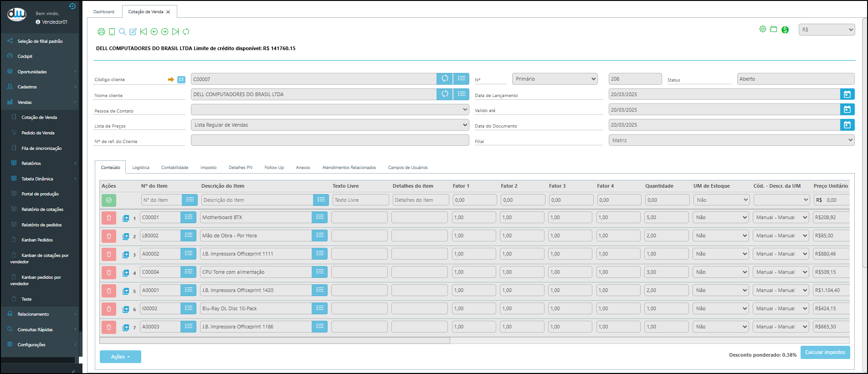Click the Nº do Item input in new row
Screen dimensions: 868x374
[161, 200]
